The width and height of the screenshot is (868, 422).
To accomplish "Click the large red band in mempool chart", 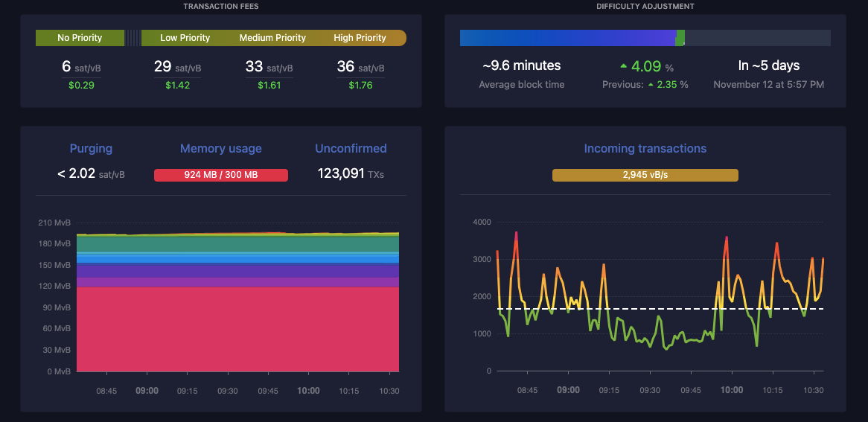I will click(237, 327).
